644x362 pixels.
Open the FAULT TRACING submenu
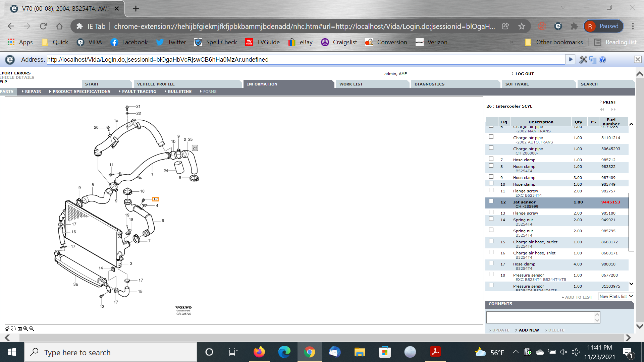coord(139,92)
